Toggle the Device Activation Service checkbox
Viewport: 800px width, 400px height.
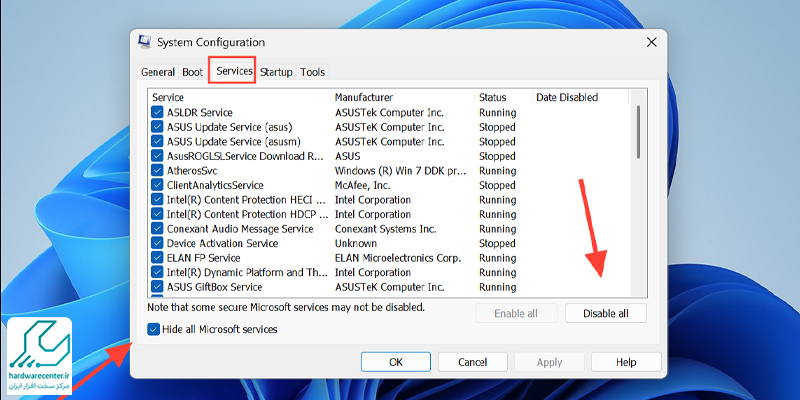click(157, 243)
